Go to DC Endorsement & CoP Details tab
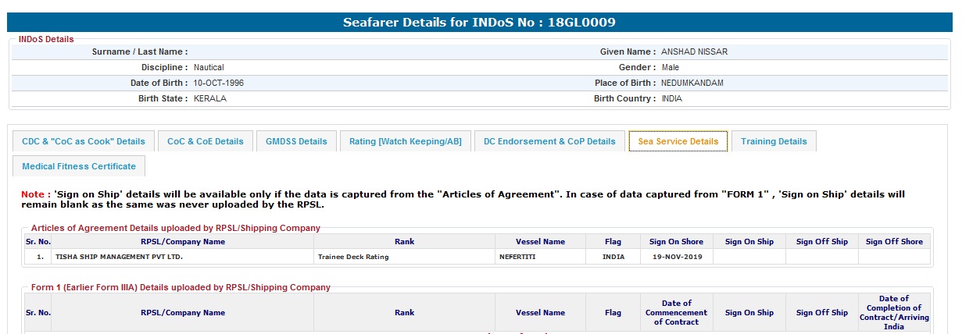 click(x=549, y=141)
